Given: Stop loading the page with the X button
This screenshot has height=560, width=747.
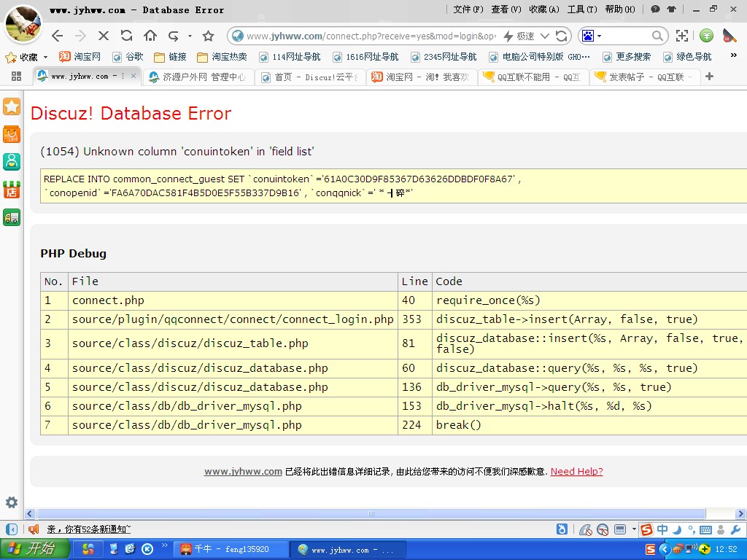Looking at the screenshot, I should tap(103, 36).
